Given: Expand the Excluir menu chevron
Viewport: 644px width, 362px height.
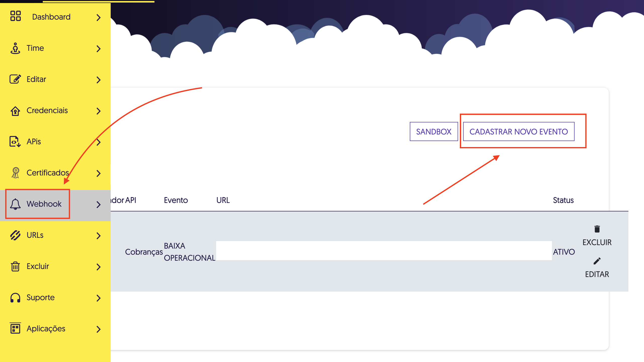Looking at the screenshot, I should click(99, 267).
